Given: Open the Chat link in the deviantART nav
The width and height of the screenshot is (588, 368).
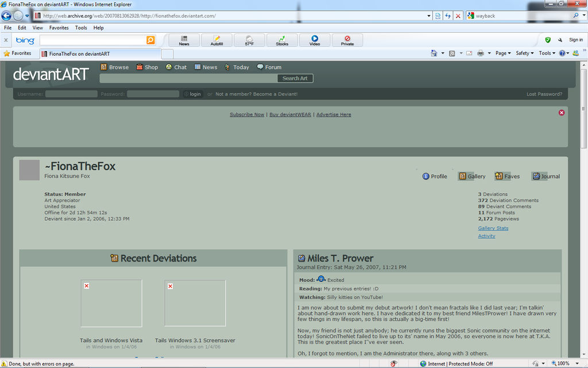Looking at the screenshot, I should (176, 67).
